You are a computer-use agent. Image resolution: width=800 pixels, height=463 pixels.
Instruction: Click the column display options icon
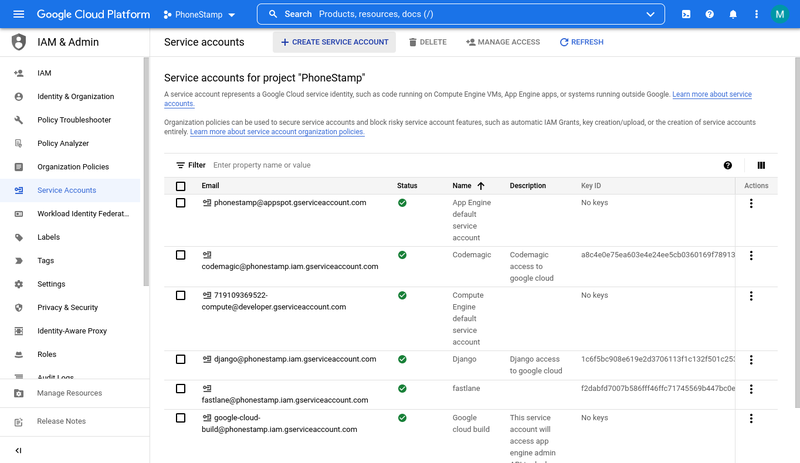tap(761, 165)
